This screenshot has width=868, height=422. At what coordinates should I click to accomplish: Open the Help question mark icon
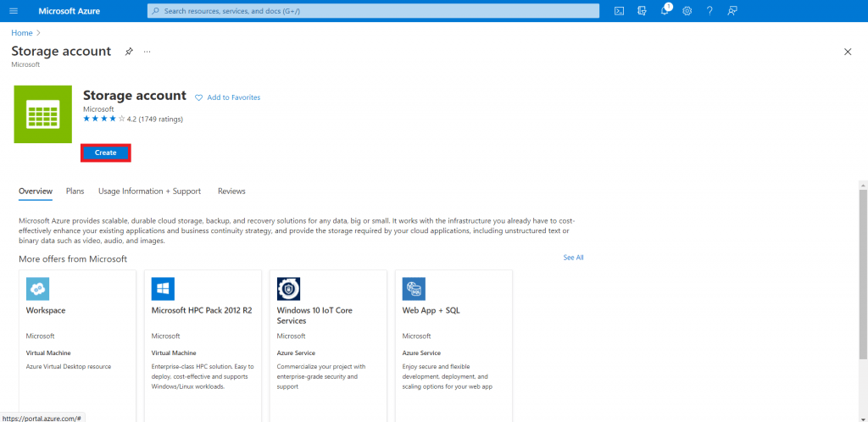pos(709,11)
